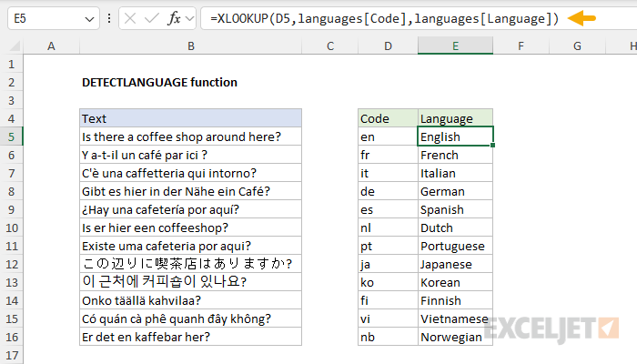Click the 'en' code cell
Viewport: 637px width, 364px height.
pyautogui.click(x=388, y=136)
